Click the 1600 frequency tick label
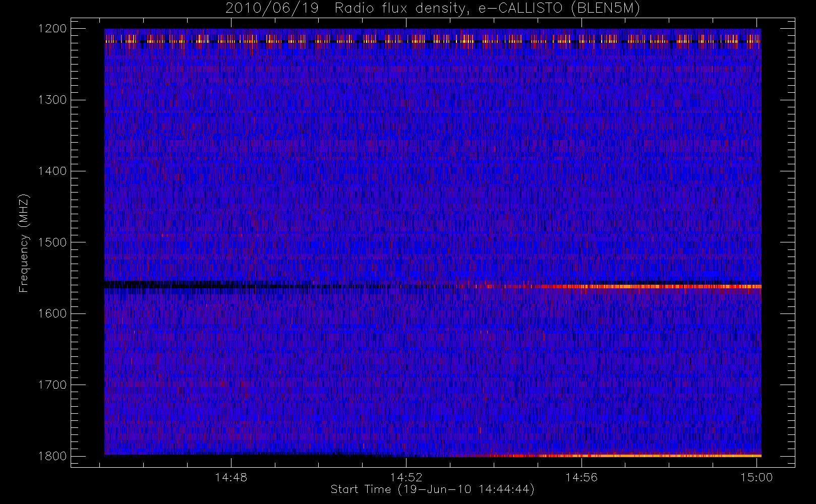Screen dimensions: 816x504 pyautogui.click(x=52, y=313)
